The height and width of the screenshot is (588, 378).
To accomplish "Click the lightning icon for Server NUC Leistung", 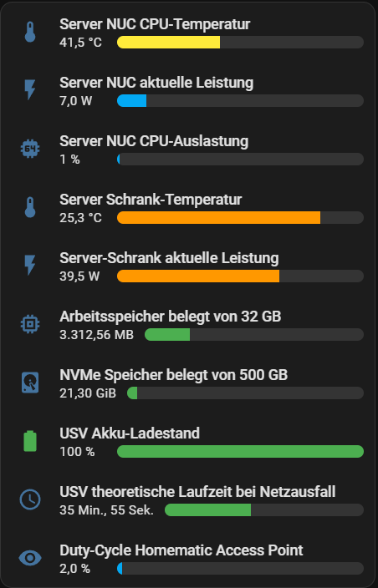I will point(30,91).
